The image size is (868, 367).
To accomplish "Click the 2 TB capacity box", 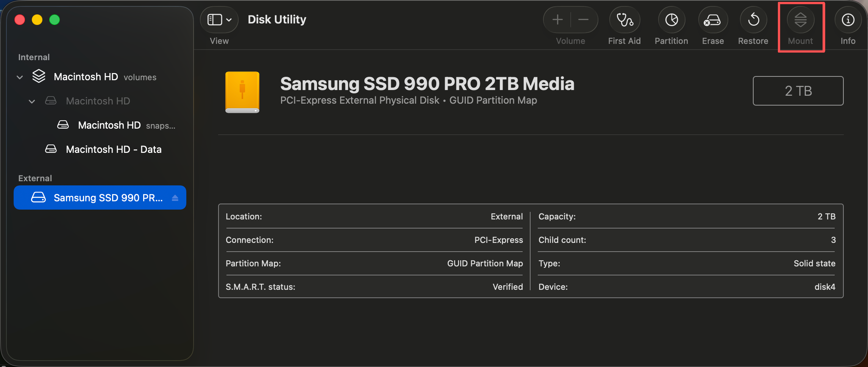I will (798, 91).
